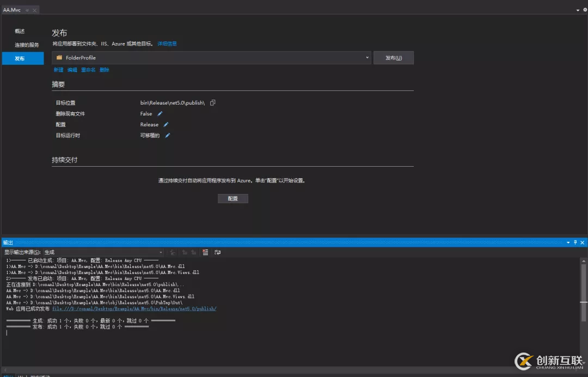Click the find message in code icon
588x377 pixels.
(x=173, y=252)
